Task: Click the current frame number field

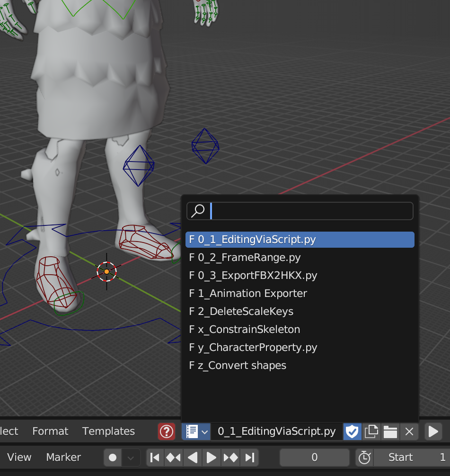Action: [x=314, y=458]
